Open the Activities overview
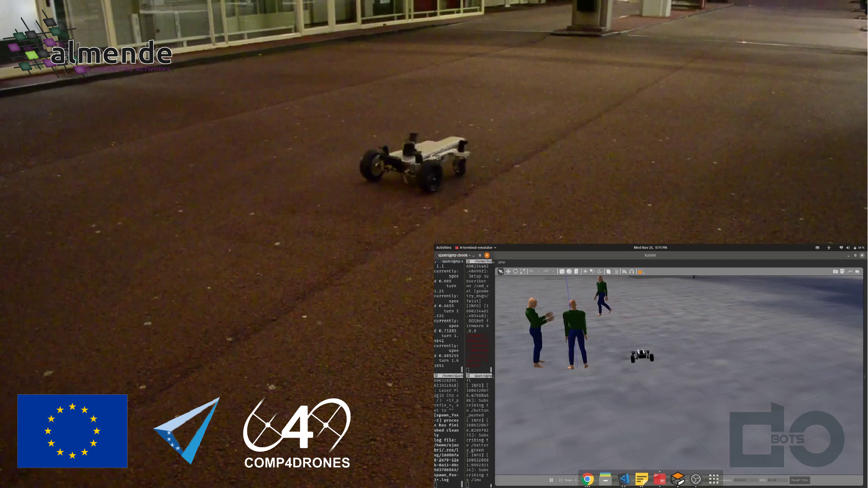 tap(443, 248)
